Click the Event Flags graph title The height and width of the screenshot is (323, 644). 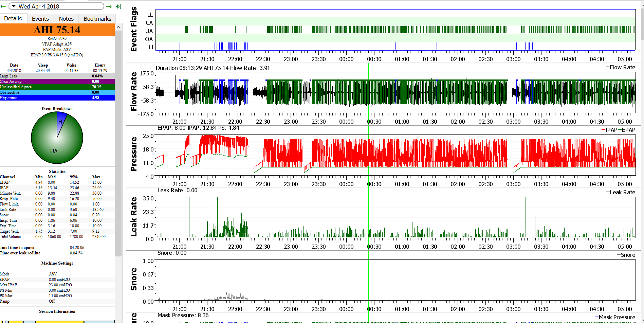pyautogui.click(x=134, y=29)
